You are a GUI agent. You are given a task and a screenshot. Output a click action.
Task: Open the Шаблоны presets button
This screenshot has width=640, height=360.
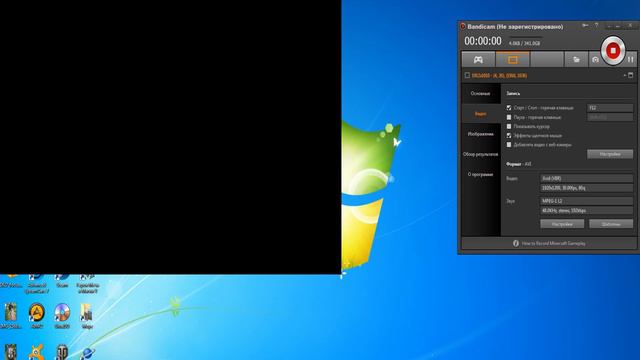coord(611,224)
